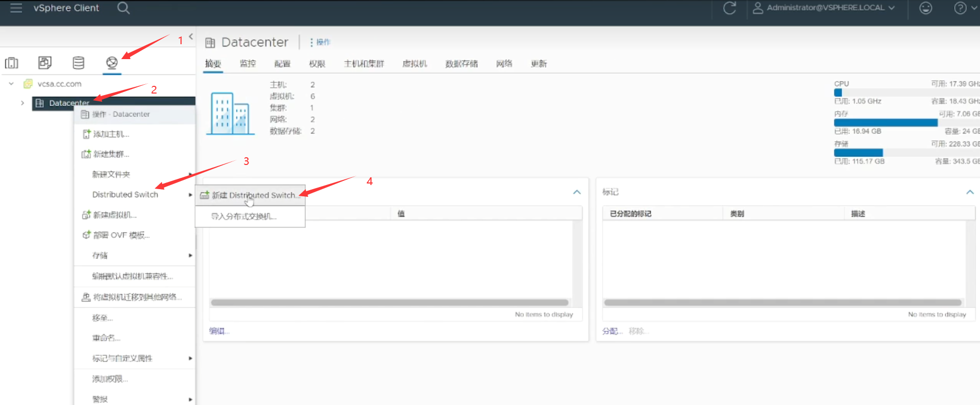980x405 pixels.
Task: Open the search magnifier in header
Action: click(123, 8)
